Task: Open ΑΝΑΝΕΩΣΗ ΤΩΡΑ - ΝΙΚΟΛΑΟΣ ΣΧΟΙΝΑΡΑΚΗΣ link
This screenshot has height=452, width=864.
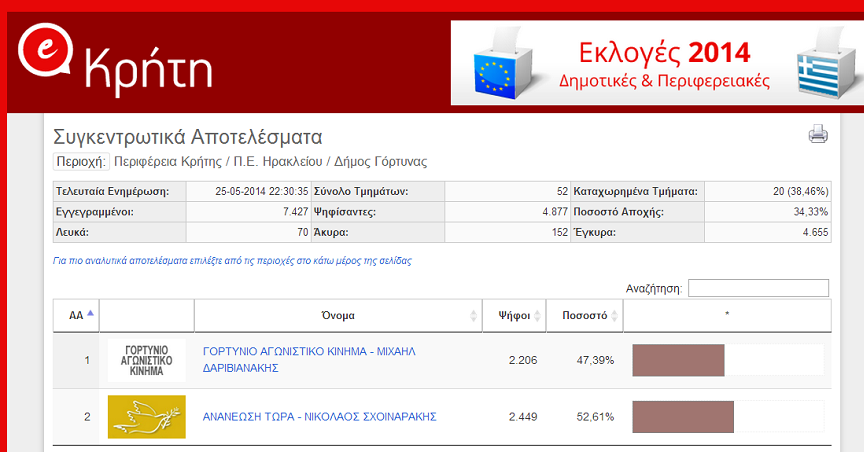Action: point(319,417)
